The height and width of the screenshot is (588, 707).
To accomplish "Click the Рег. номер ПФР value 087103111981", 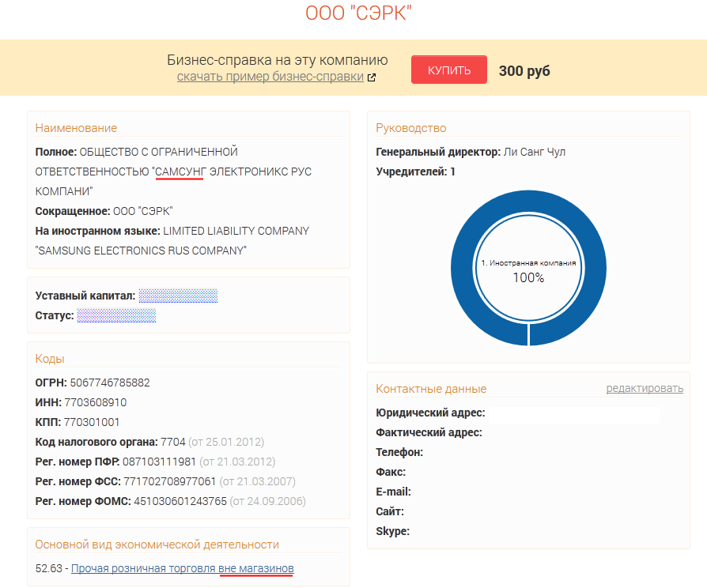I will click(159, 462).
